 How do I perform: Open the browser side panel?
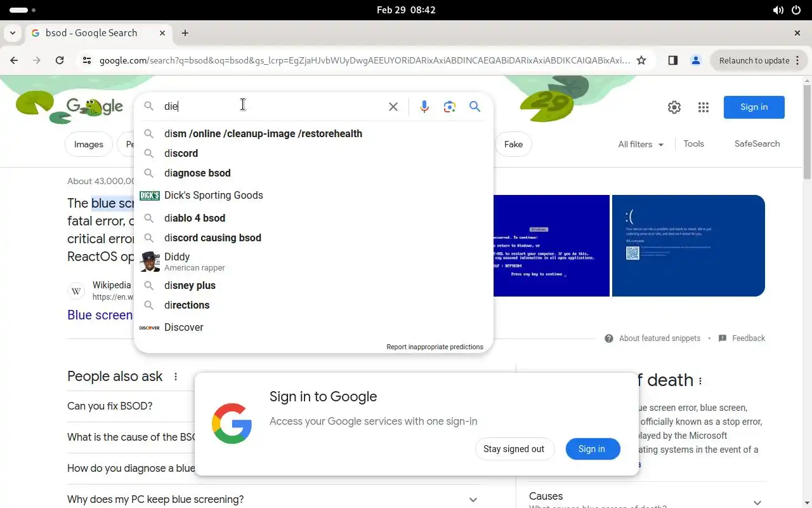point(673,60)
